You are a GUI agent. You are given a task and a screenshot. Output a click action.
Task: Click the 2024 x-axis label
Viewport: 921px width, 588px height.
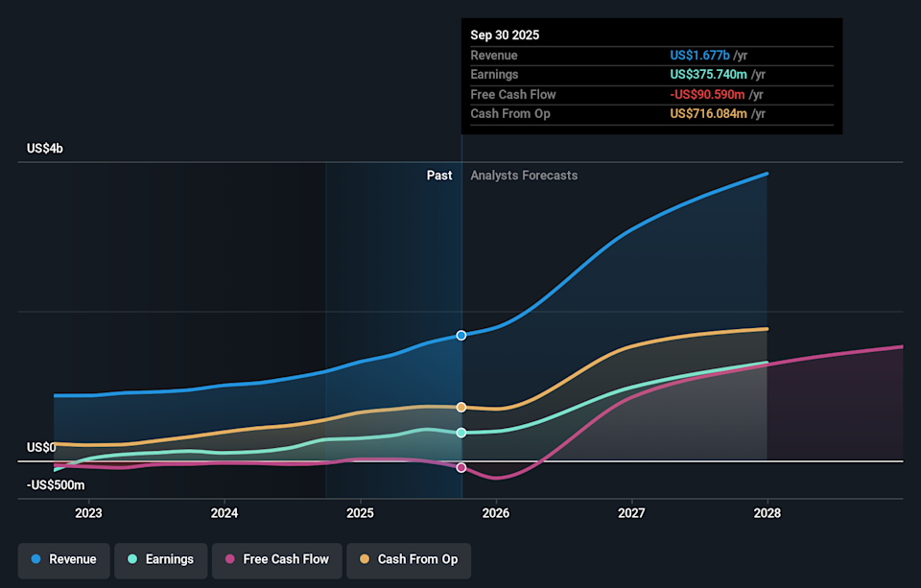point(224,513)
